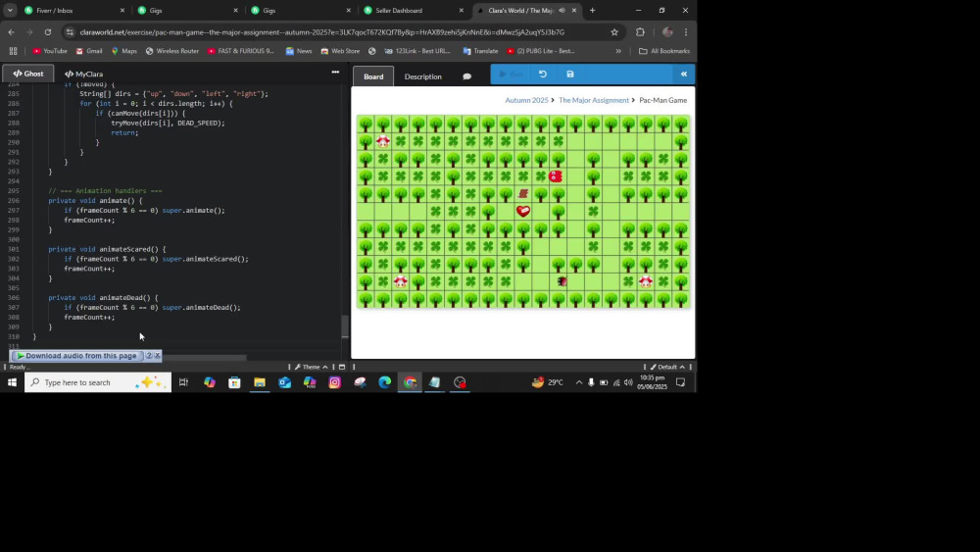980x552 pixels.
Task: Open Instagram from the taskbar
Action: pyautogui.click(x=335, y=382)
